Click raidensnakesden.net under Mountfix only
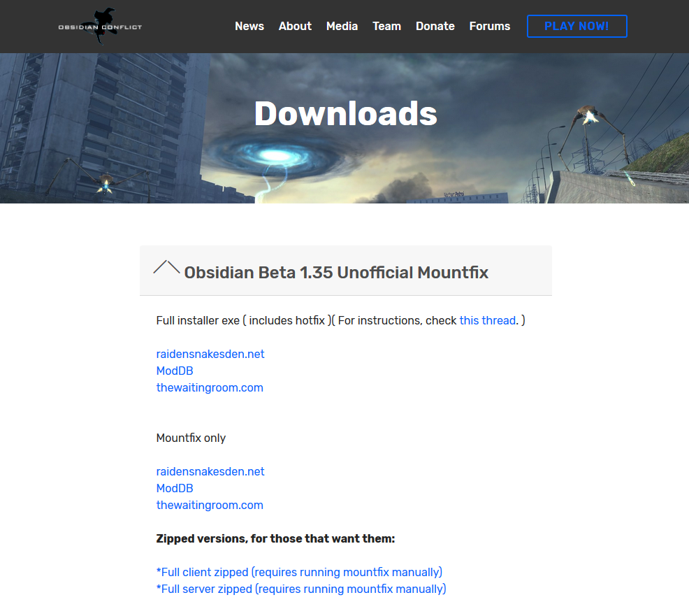The image size is (689, 616). tap(210, 471)
